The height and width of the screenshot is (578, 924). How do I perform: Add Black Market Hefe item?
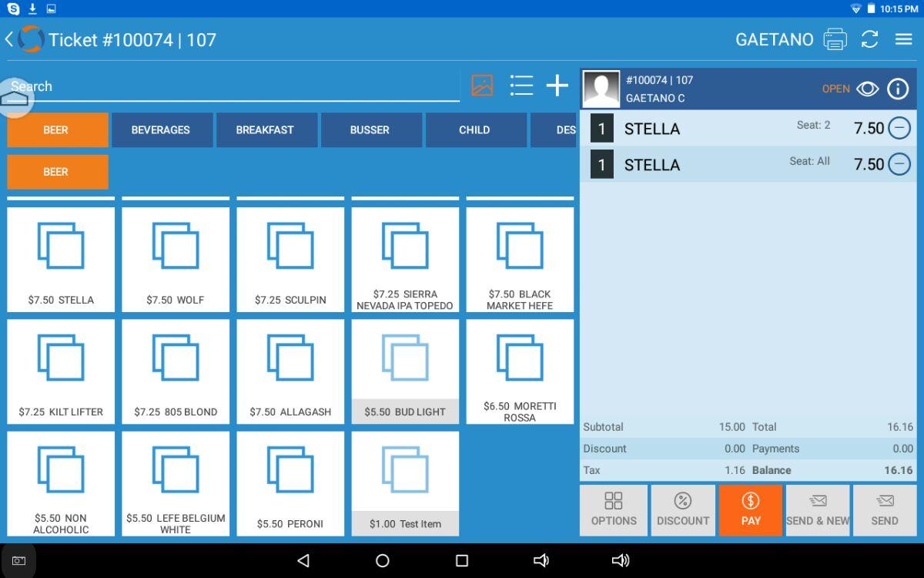(520, 260)
